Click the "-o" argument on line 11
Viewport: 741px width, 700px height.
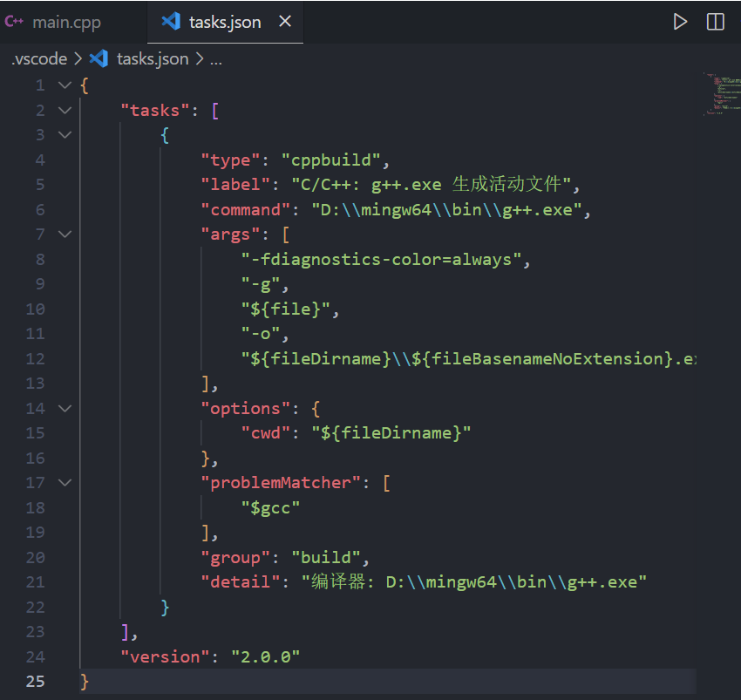(261, 334)
